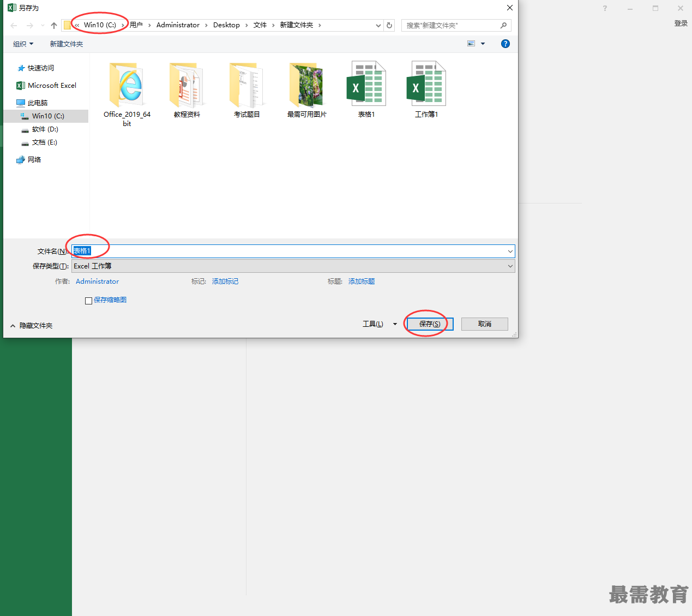The image size is (692, 616).
Task: Open 工具(L) dropdown
Action: click(x=380, y=324)
